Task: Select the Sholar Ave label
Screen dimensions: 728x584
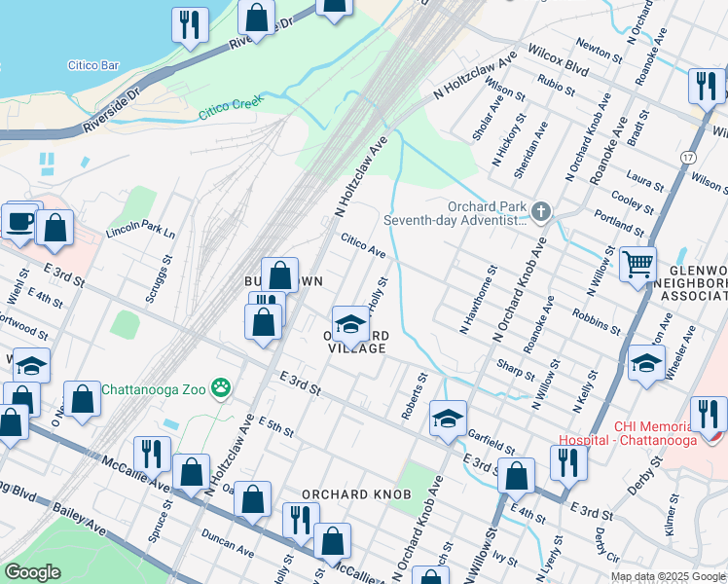Action: [488, 118]
